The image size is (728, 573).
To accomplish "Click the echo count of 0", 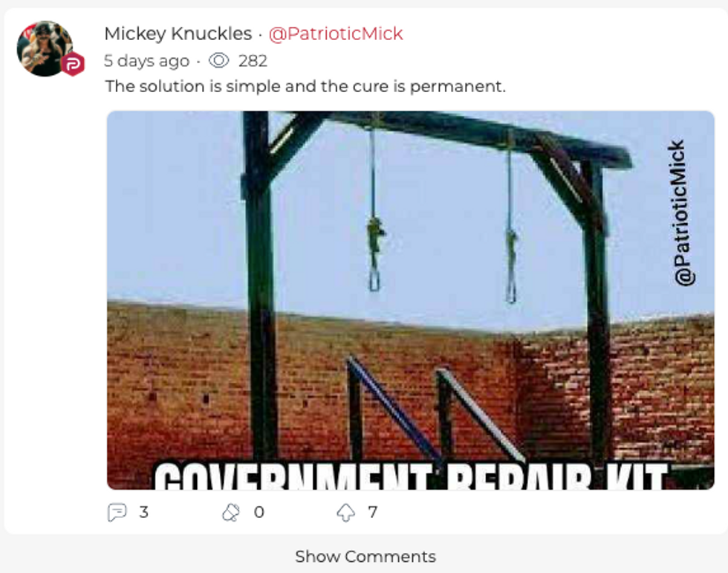I will [x=259, y=512].
